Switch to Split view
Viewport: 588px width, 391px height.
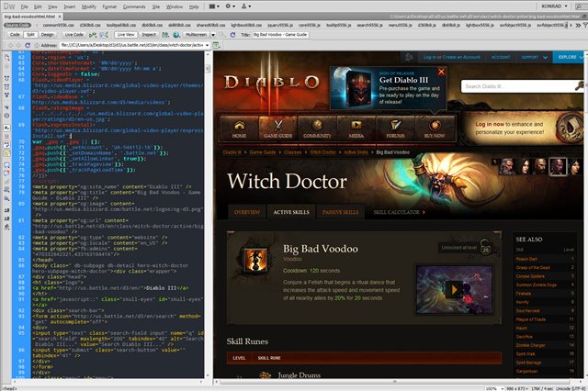[30, 35]
